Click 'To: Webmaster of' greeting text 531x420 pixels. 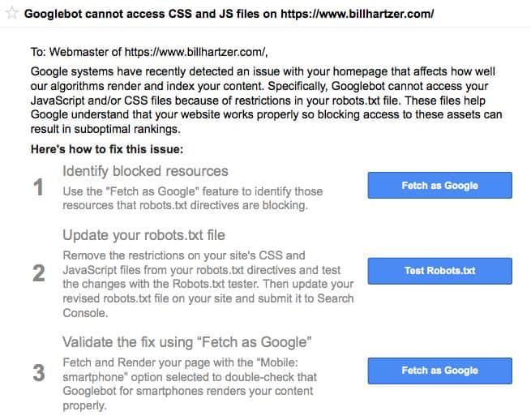pos(76,52)
